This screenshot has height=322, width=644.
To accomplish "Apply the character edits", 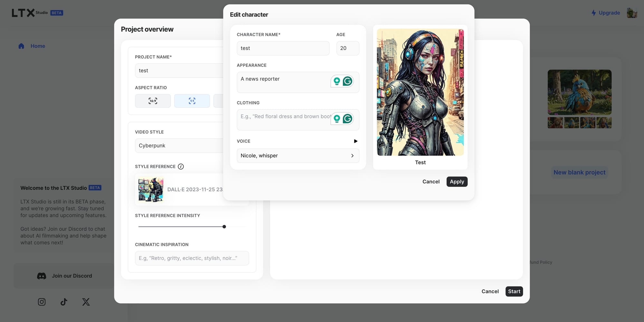I will coord(457,182).
